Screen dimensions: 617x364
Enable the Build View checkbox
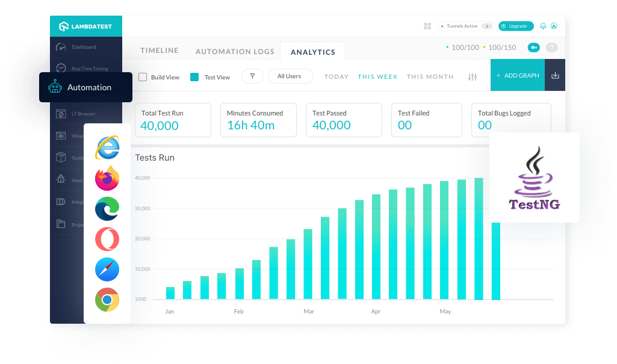point(143,77)
